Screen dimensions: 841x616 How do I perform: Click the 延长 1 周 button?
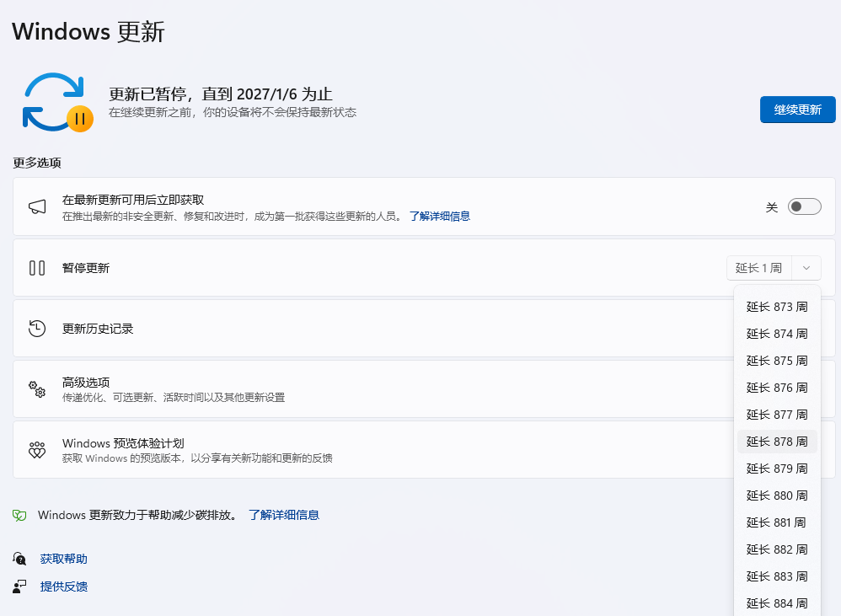click(759, 268)
